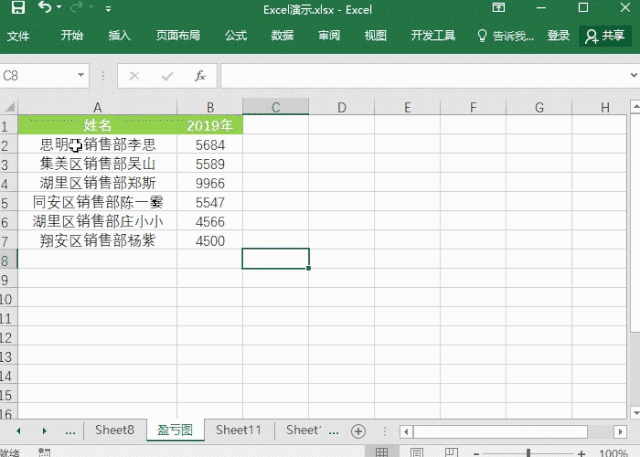Switch to Normal view icon
Screen dimensions: 640x457
pyautogui.click(x=381, y=452)
